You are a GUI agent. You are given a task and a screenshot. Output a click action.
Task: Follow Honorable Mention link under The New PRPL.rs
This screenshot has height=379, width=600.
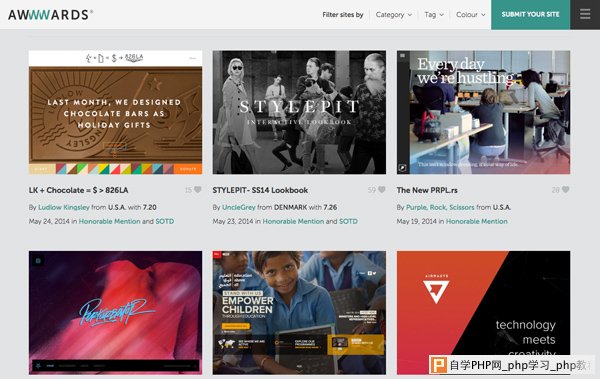coord(477,221)
